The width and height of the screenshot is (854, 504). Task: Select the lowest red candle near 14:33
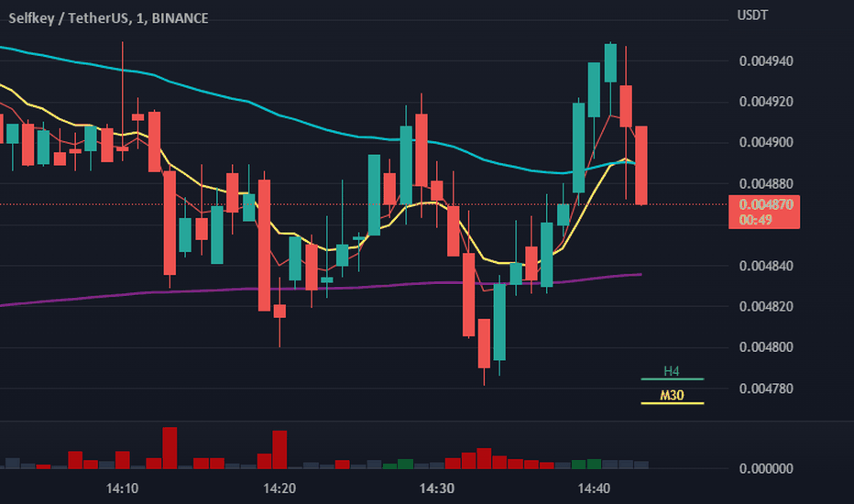pyautogui.click(x=484, y=344)
